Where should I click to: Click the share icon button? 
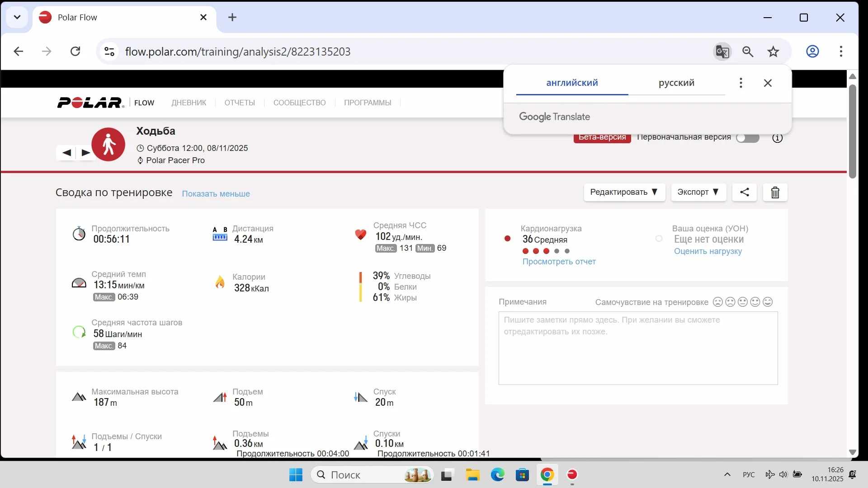[744, 192]
